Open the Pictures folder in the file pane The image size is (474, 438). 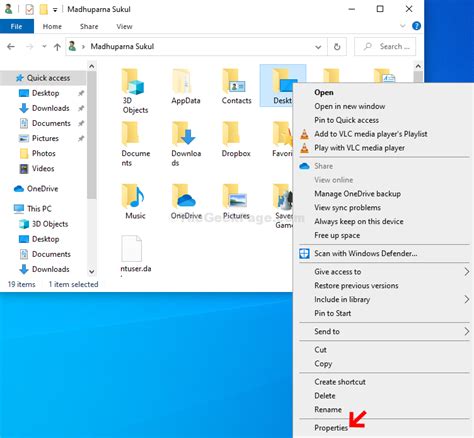(234, 196)
